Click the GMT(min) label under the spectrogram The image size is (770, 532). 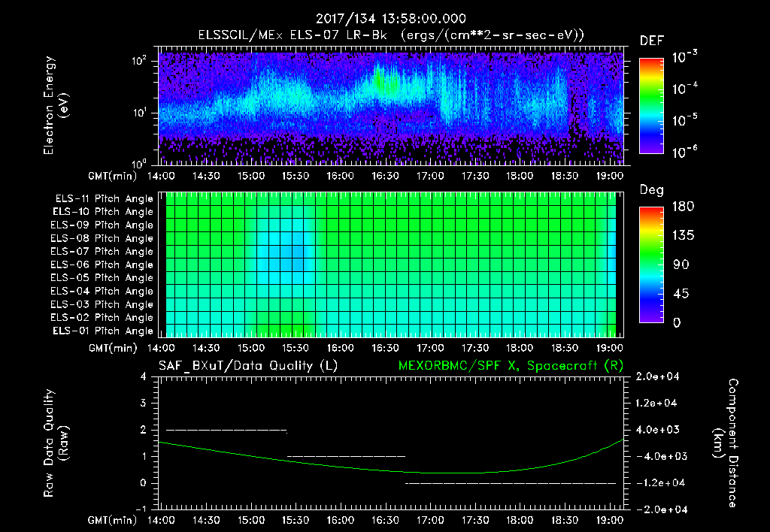(x=113, y=176)
